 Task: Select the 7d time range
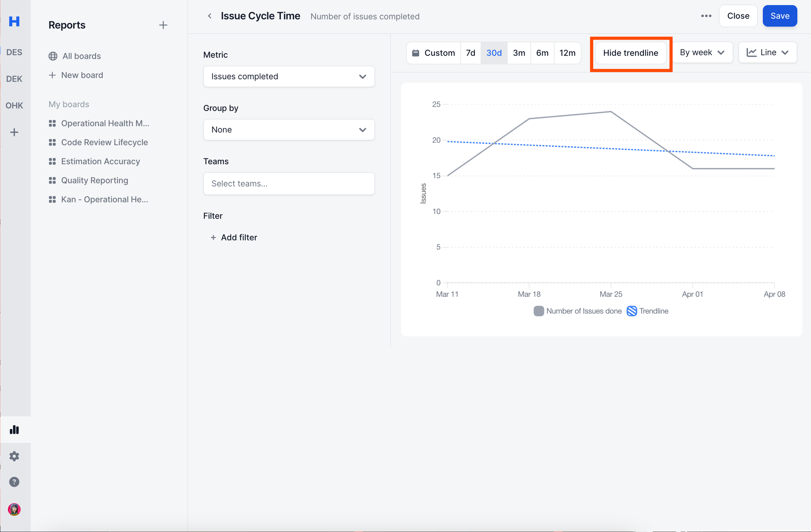click(x=470, y=53)
